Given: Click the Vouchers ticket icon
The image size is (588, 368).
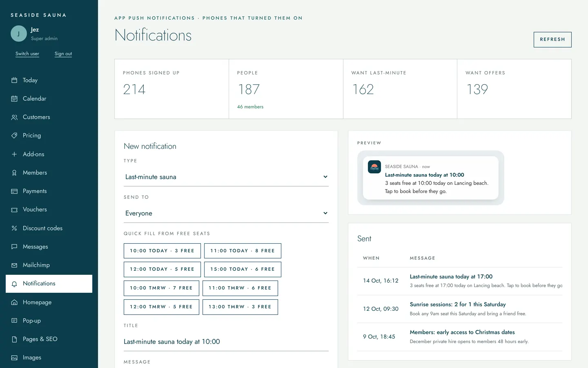Looking at the screenshot, I should click(14, 210).
